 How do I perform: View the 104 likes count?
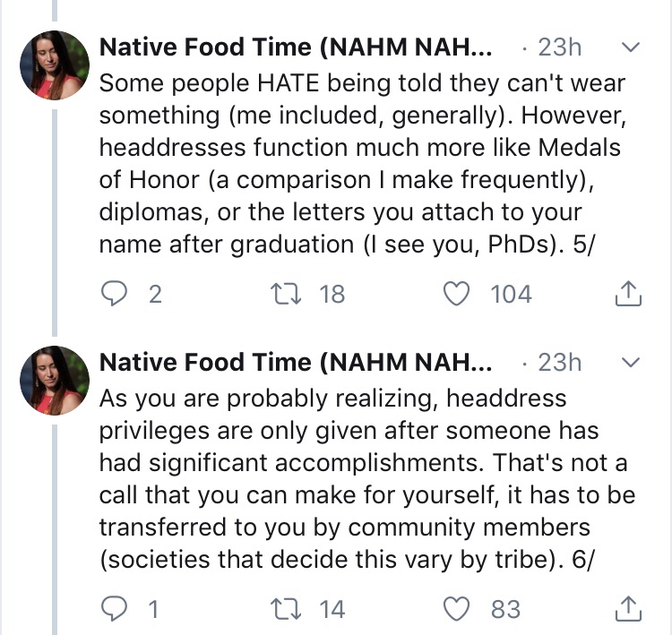tap(511, 294)
